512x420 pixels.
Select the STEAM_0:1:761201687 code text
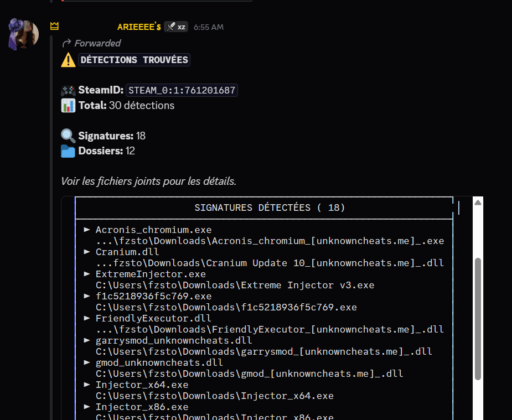point(182,90)
